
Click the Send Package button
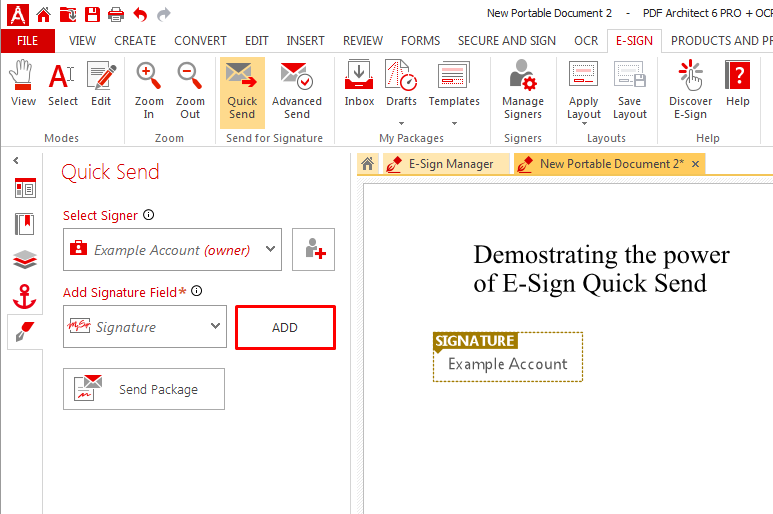pos(144,389)
